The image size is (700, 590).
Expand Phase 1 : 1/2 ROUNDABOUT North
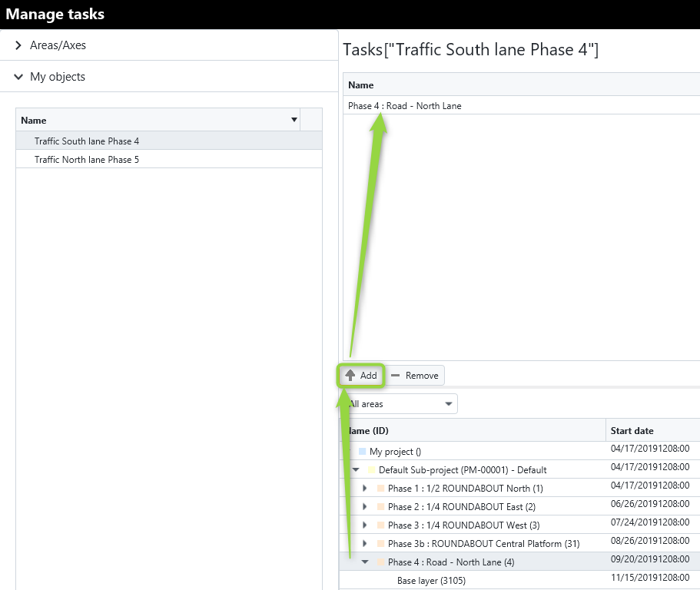pos(365,489)
